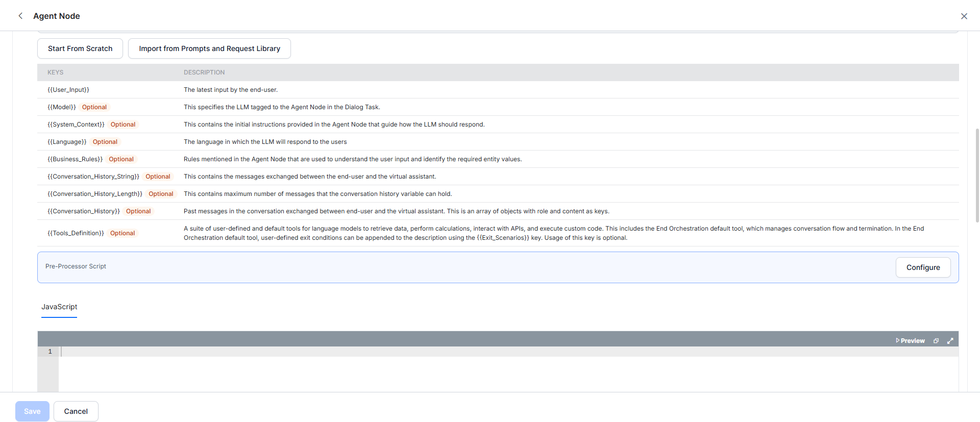
Task: Select the {{System_Context}} key row
Action: pyautogui.click(x=76, y=125)
